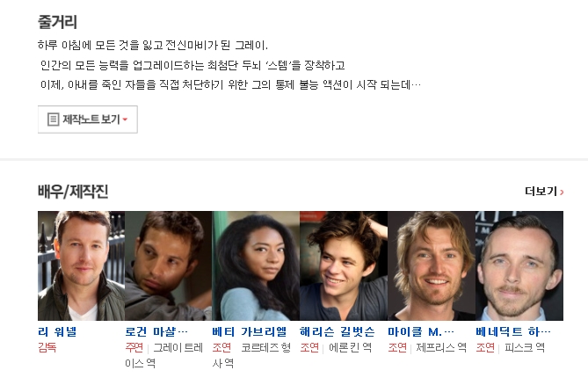The width and height of the screenshot is (588, 385).
Task: Follow the 리 워넬 name link
Action: click(x=57, y=331)
